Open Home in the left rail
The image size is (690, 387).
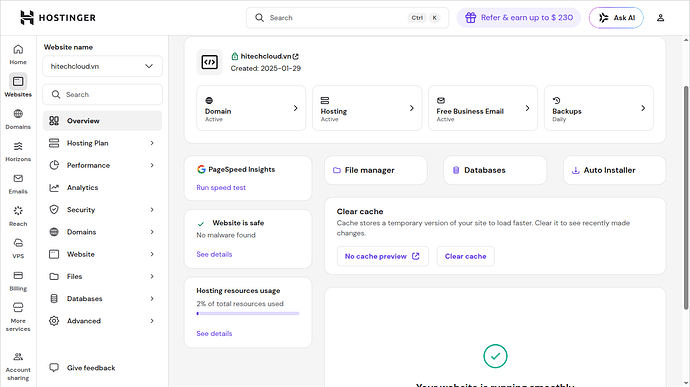coord(18,55)
